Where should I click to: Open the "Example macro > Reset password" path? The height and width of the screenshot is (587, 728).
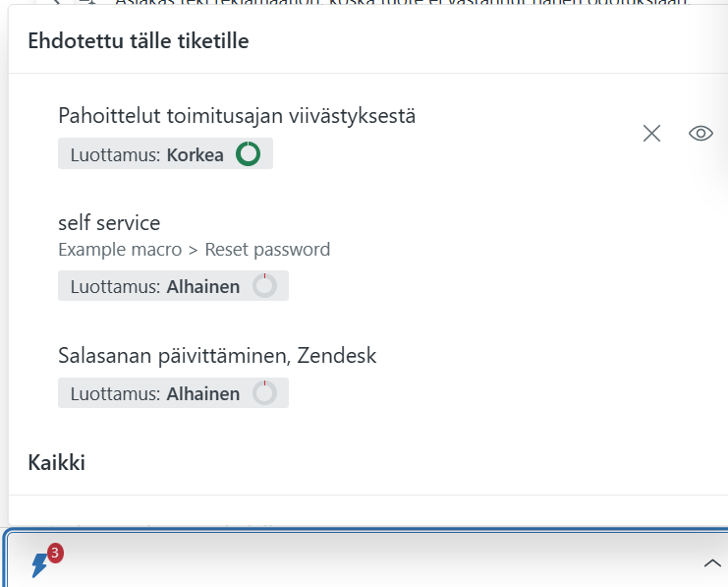pyautogui.click(x=194, y=250)
